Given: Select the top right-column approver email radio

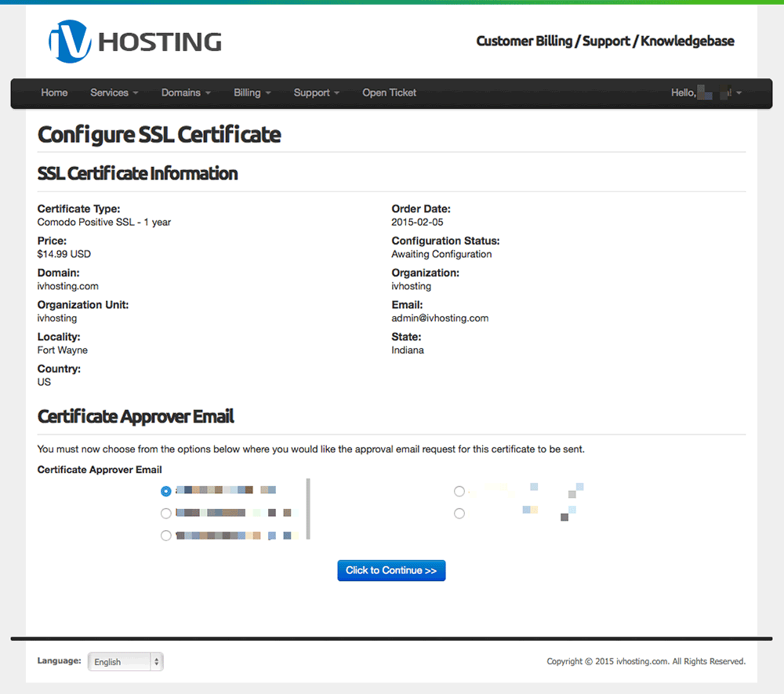Looking at the screenshot, I should click(459, 491).
